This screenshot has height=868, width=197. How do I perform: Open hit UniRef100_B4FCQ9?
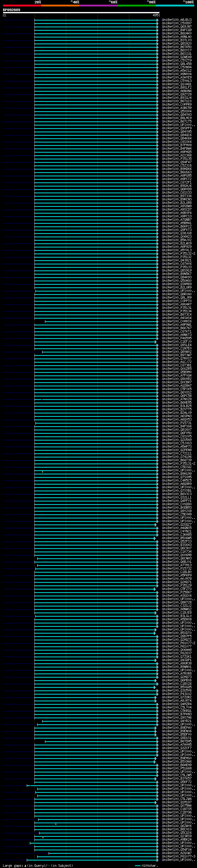pyautogui.click(x=177, y=30)
